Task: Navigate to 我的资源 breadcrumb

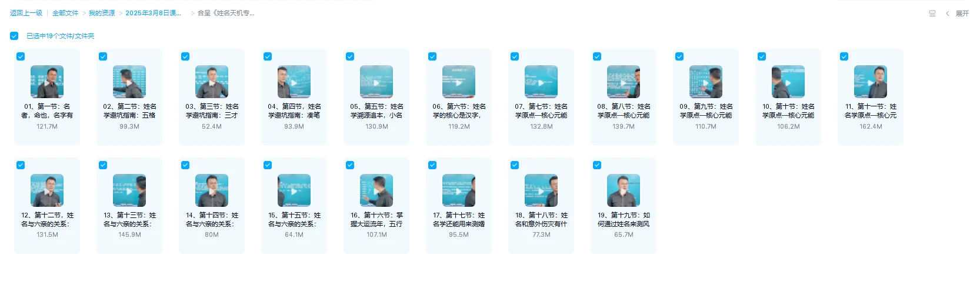Action: [102, 13]
